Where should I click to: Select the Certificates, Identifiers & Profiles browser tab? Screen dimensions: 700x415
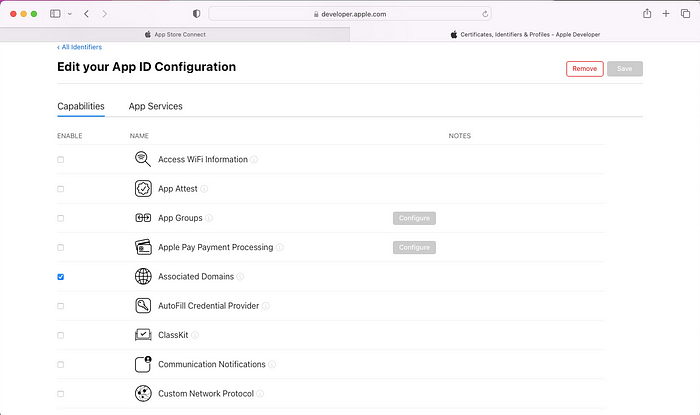525,34
